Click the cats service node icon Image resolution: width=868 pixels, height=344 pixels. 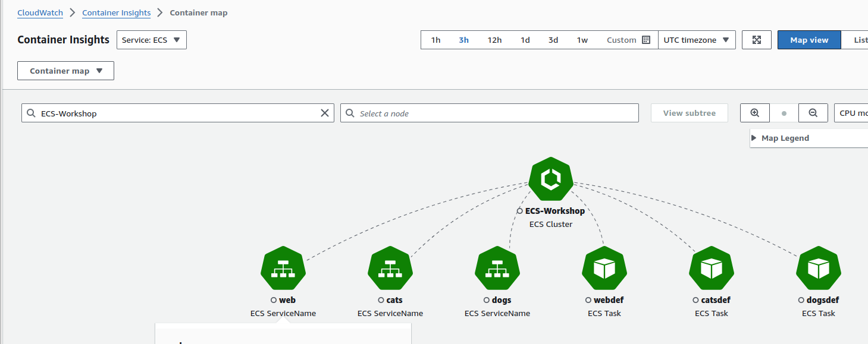tap(390, 269)
